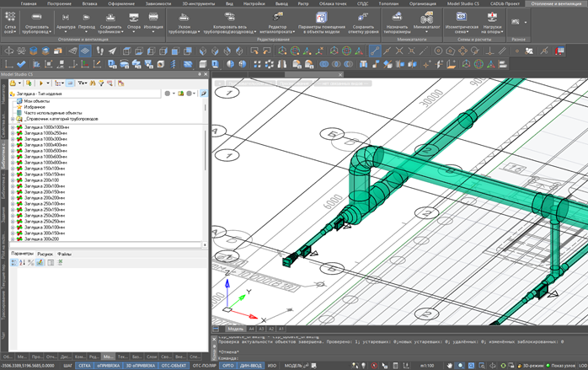Click the Сетка осей axis grid tool

click(10, 22)
